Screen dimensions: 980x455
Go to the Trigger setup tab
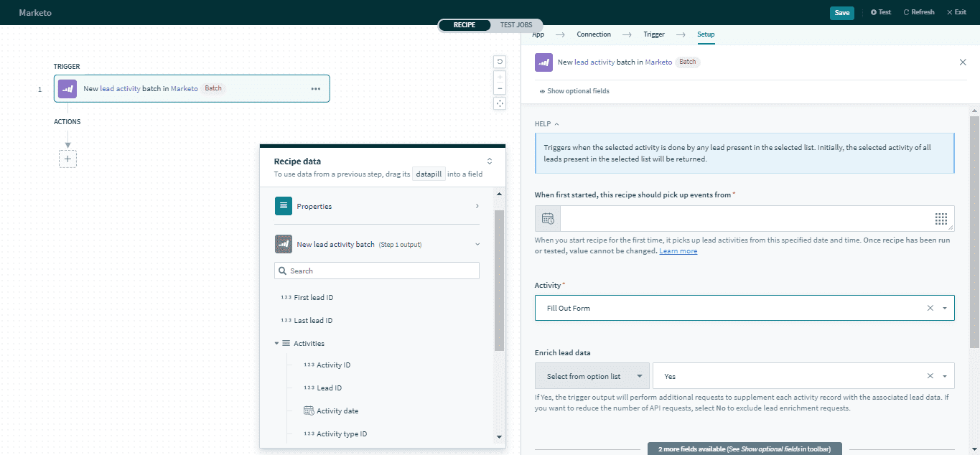click(x=653, y=34)
